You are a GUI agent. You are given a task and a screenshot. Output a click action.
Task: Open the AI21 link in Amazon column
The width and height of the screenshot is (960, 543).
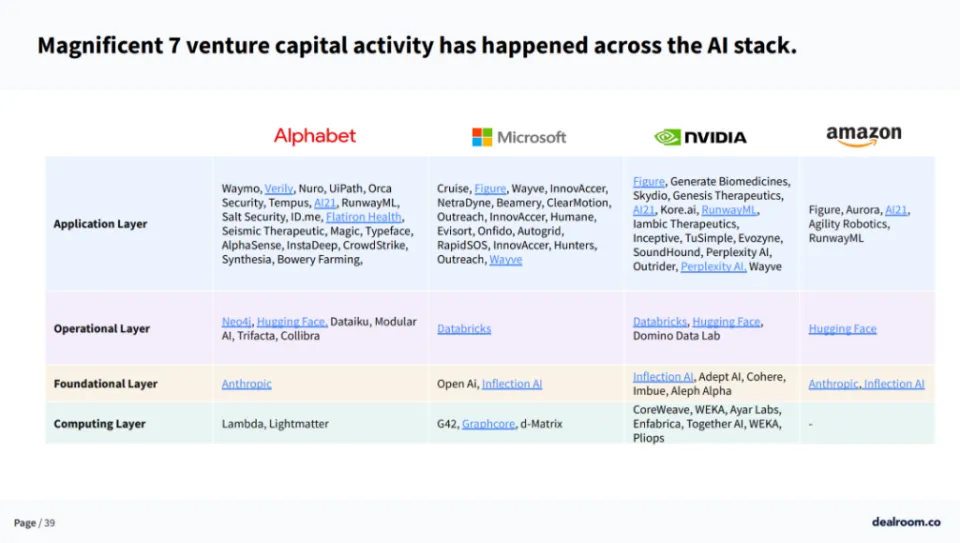[x=896, y=210]
